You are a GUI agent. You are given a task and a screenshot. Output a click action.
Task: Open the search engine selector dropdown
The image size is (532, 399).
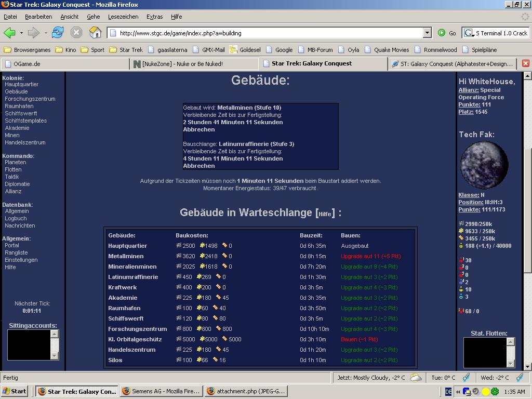click(x=469, y=33)
